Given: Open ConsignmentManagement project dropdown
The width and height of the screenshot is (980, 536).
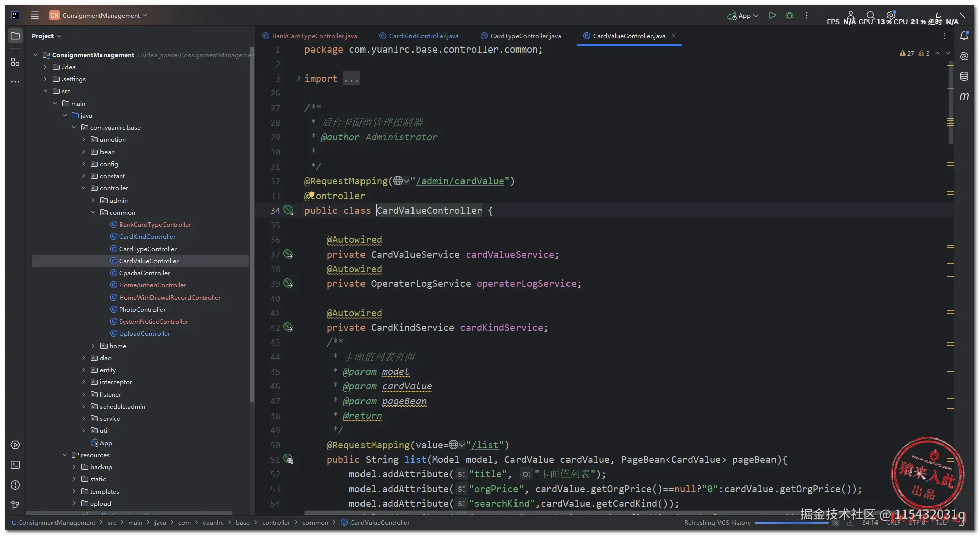Looking at the screenshot, I should pyautogui.click(x=98, y=15).
